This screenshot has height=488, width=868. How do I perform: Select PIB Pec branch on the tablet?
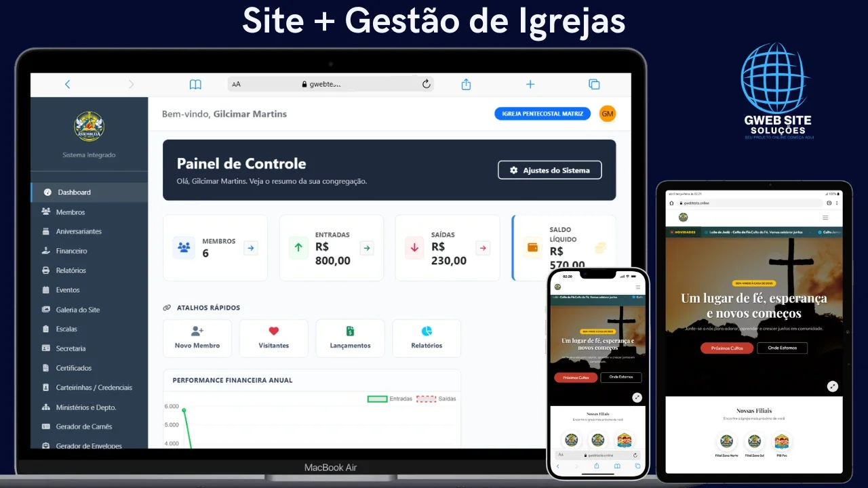[x=782, y=445]
